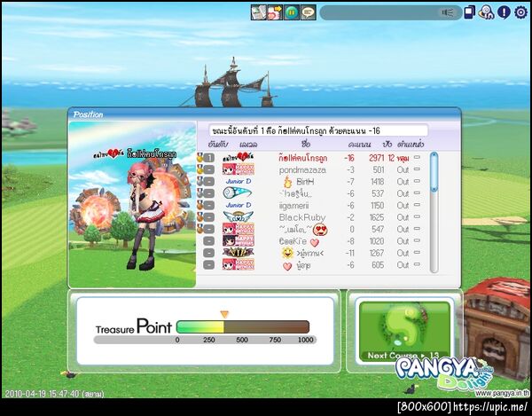The height and width of the screenshot is (416, 532).
Task: Open the settings gear icon
Action: [x=520, y=12]
